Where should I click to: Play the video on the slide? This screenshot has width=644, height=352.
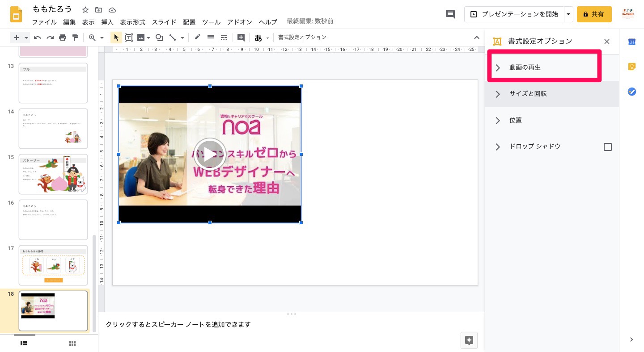coord(210,154)
